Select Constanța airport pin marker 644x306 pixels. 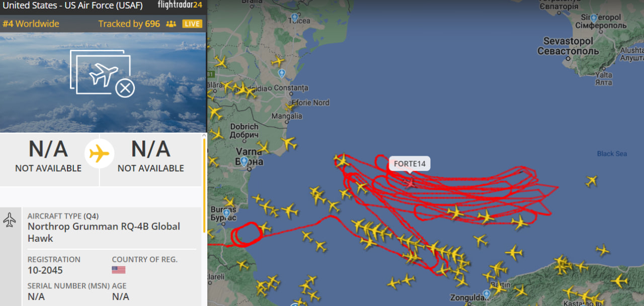pos(282,73)
